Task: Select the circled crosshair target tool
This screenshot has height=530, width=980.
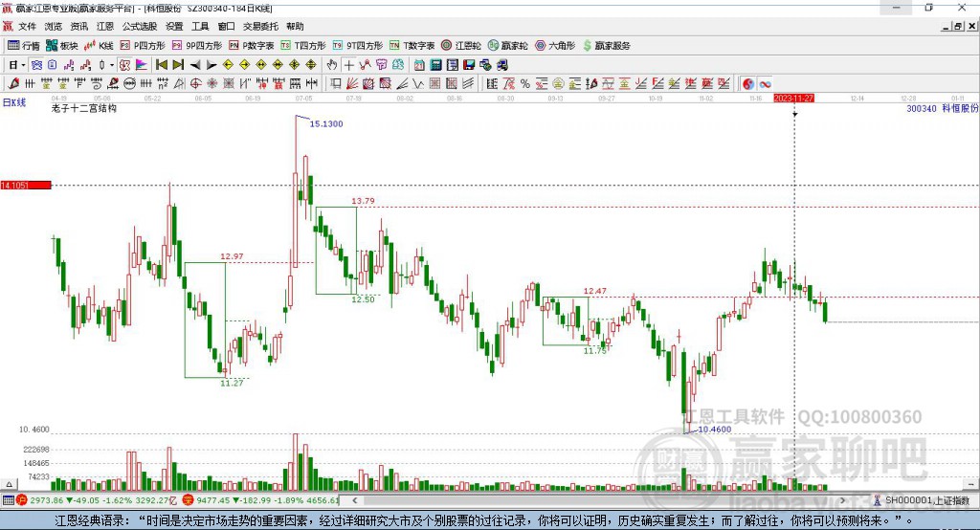Action: 195,84
